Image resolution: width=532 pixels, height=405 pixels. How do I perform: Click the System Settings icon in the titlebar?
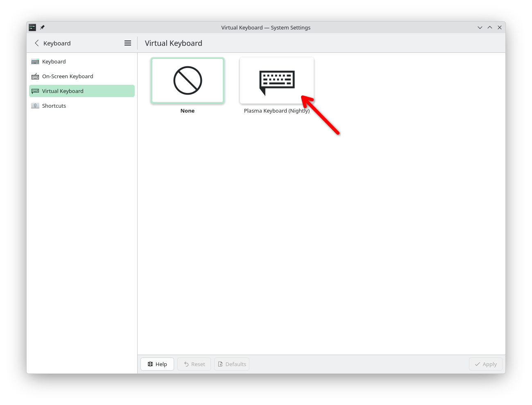pos(32,27)
